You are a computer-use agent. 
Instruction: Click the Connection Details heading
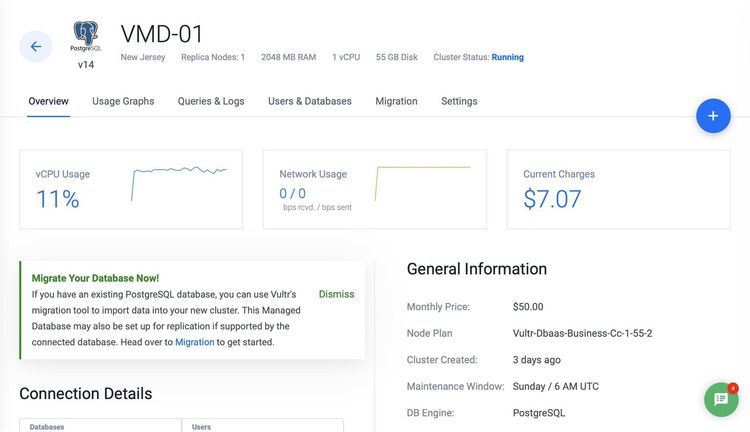[x=86, y=393]
